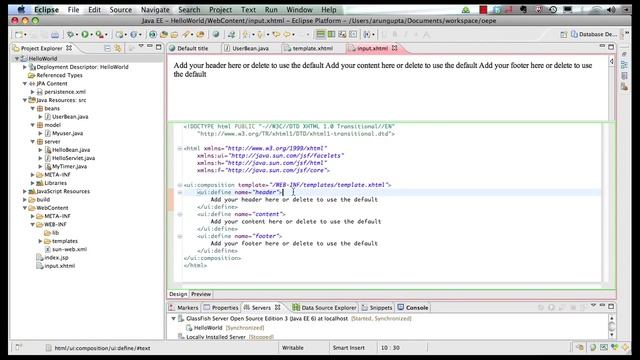Viewport: 640px width, 360px height.
Task: Collapse the HelloWorld project tree node
Action: coord(17,59)
